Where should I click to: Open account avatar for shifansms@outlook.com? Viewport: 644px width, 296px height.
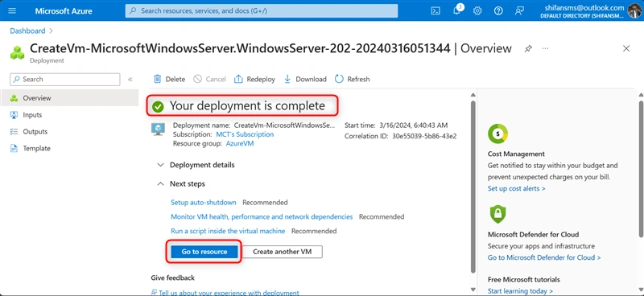point(634,10)
